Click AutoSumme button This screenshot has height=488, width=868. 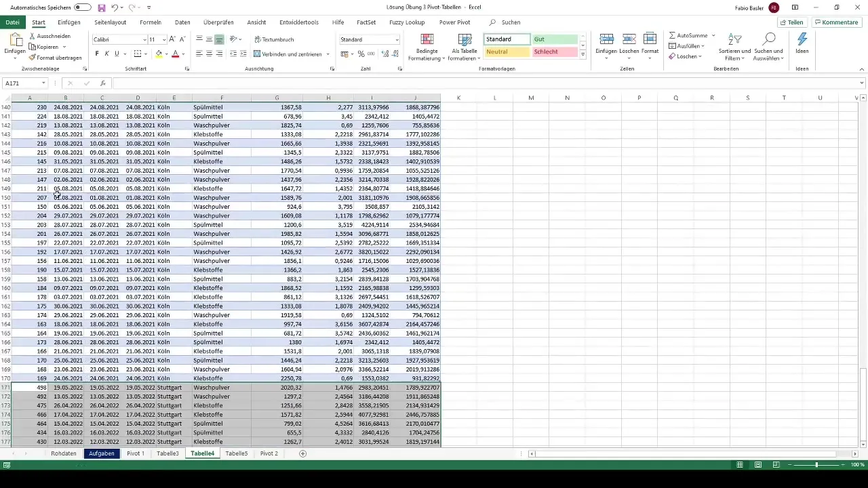click(688, 35)
